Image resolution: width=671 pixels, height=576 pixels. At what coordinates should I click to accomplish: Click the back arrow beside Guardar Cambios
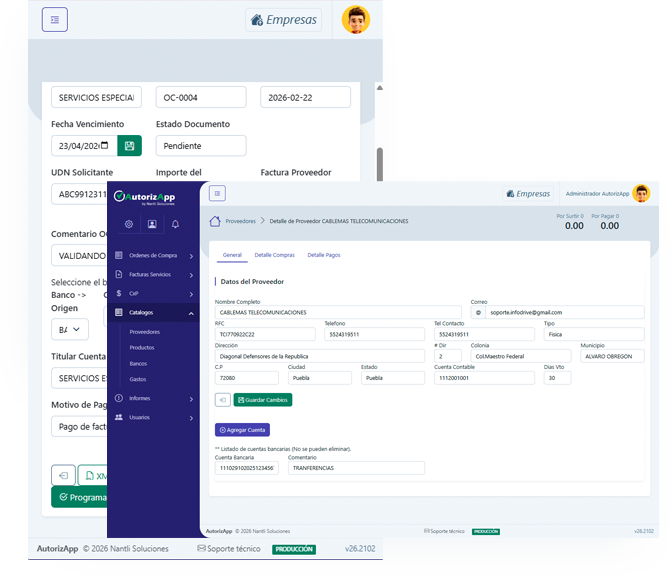(x=223, y=400)
